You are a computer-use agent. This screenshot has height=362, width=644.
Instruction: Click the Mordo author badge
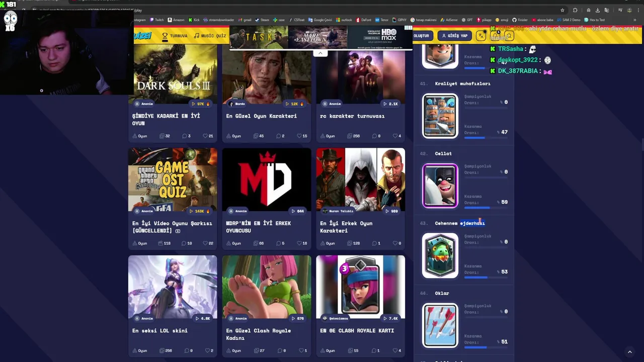[237, 104]
